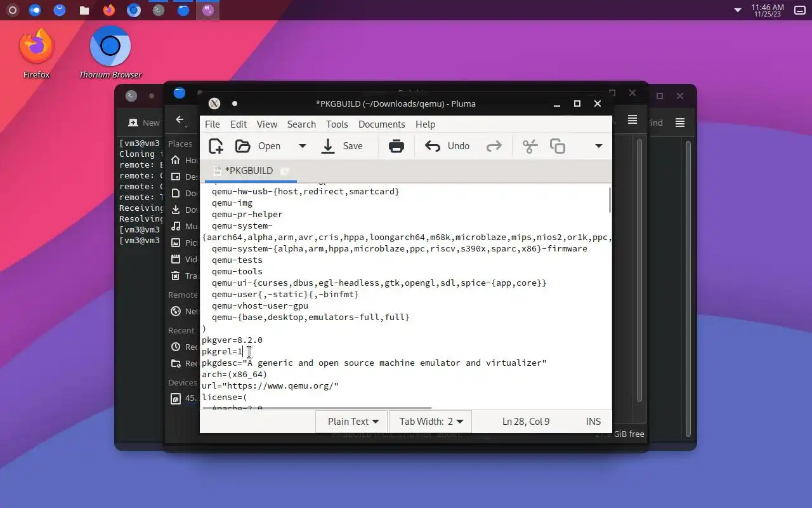
Task: Open the Tab Width dropdown
Action: 431,421
